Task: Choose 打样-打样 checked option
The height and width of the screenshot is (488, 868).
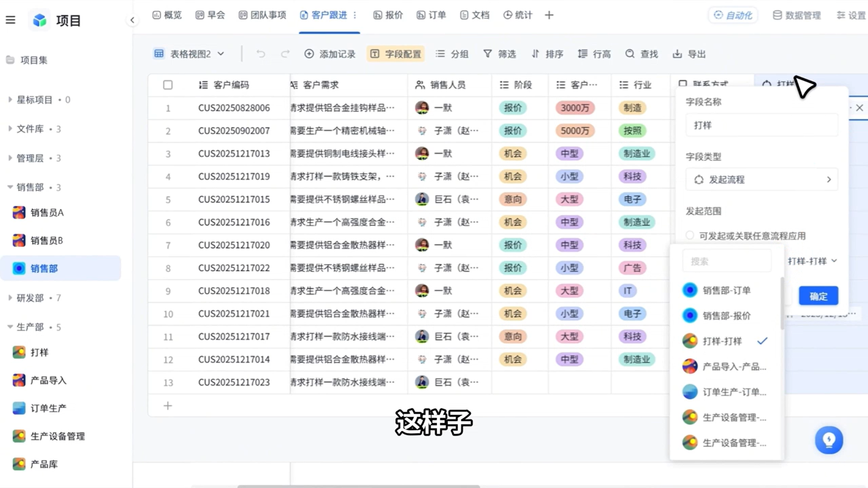Action: tap(726, 341)
